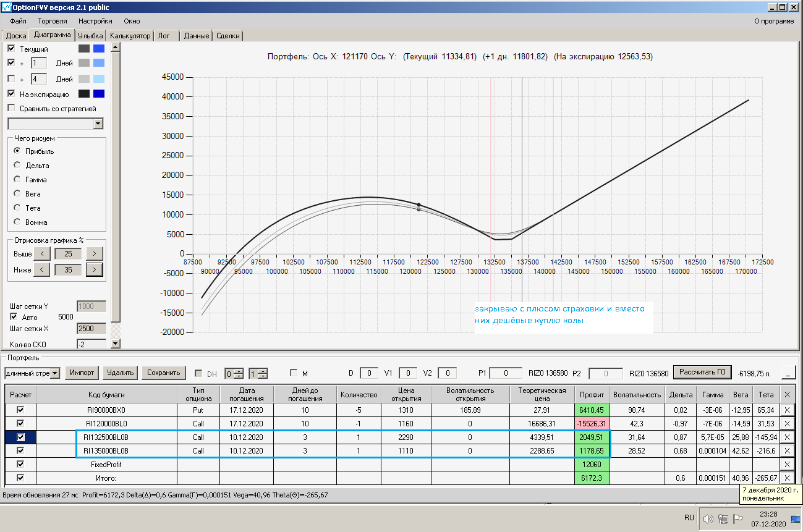
Task: Collapse portfolio panel with underscore button
Action: tap(788, 373)
